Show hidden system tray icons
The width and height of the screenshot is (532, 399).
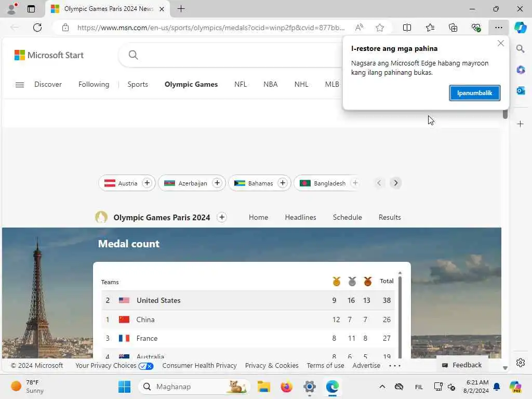(x=382, y=387)
